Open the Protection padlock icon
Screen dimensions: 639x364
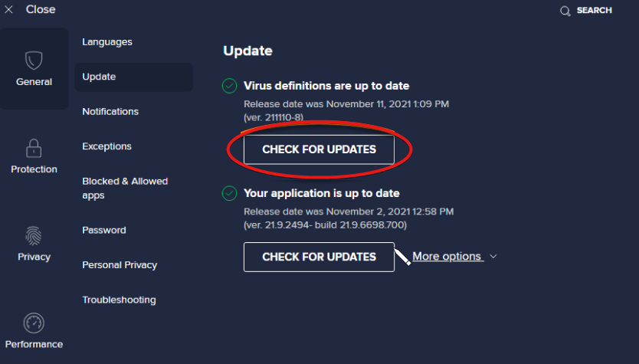[x=34, y=148]
